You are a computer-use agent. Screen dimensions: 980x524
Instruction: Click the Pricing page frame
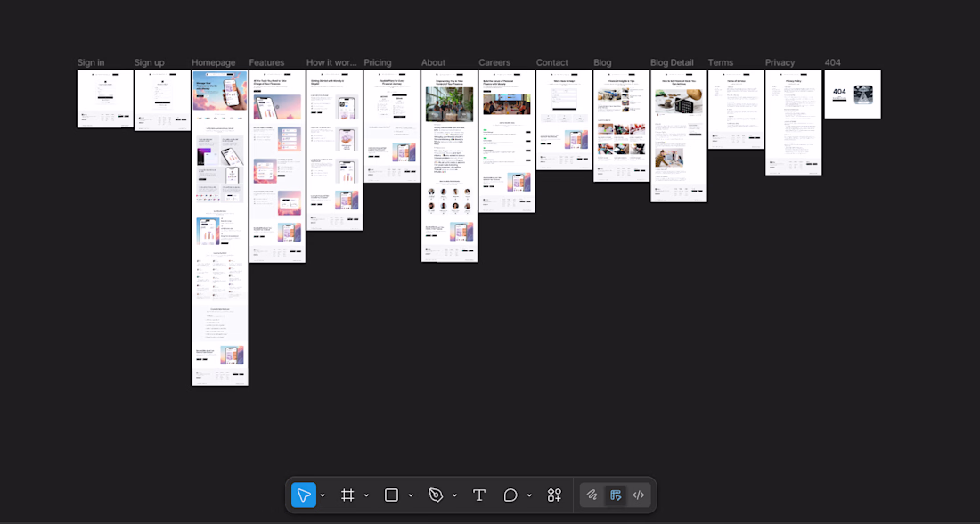pyautogui.click(x=392, y=127)
